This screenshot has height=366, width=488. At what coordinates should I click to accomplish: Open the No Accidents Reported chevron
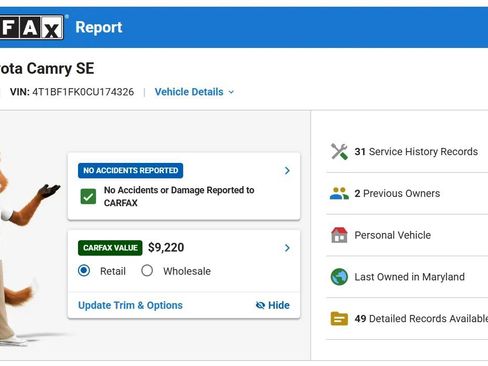[287, 171]
